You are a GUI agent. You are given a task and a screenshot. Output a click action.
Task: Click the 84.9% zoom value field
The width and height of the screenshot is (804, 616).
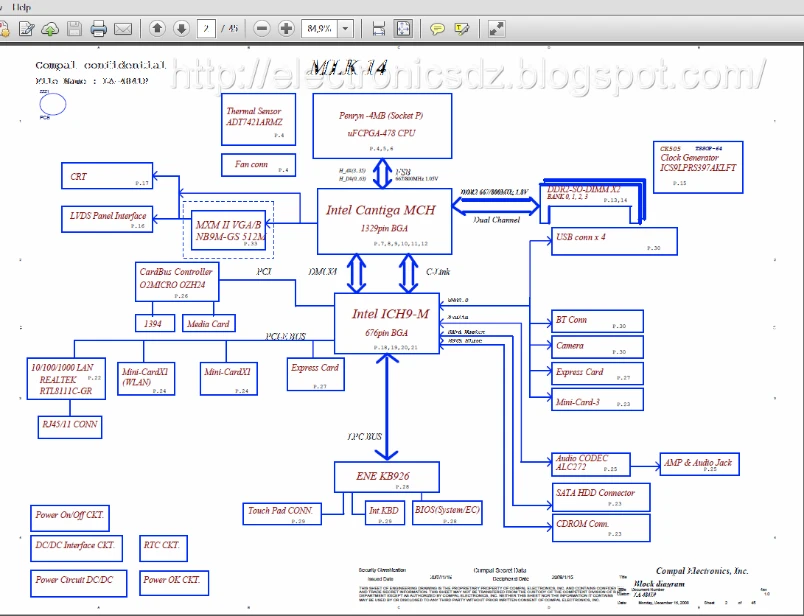point(320,28)
